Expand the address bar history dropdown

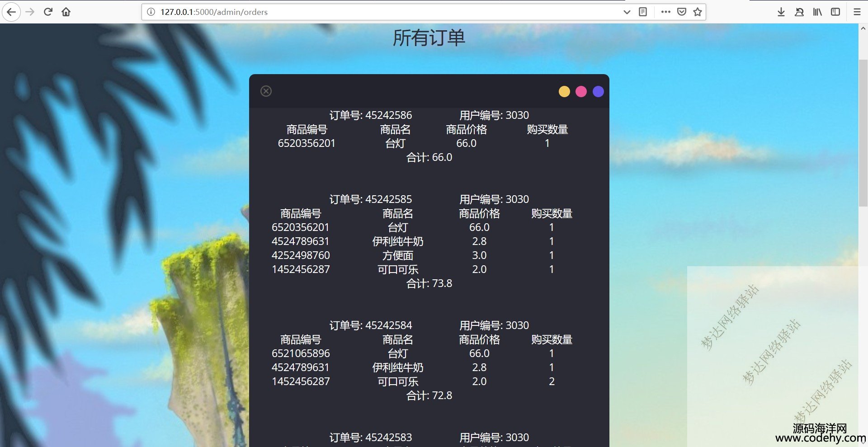click(627, 12)
